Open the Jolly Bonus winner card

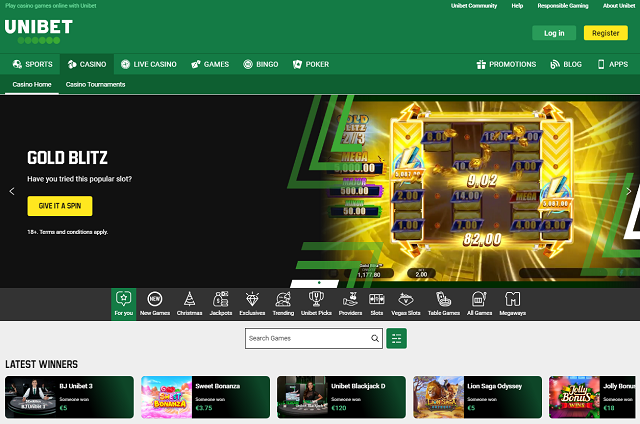[x=594, y=397]
